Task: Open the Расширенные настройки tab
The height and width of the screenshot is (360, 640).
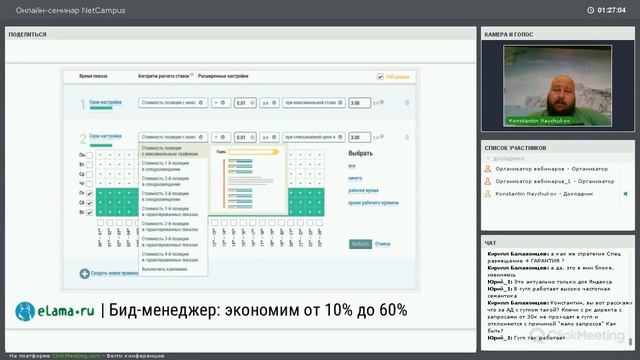Action: [x=223, y=76]
